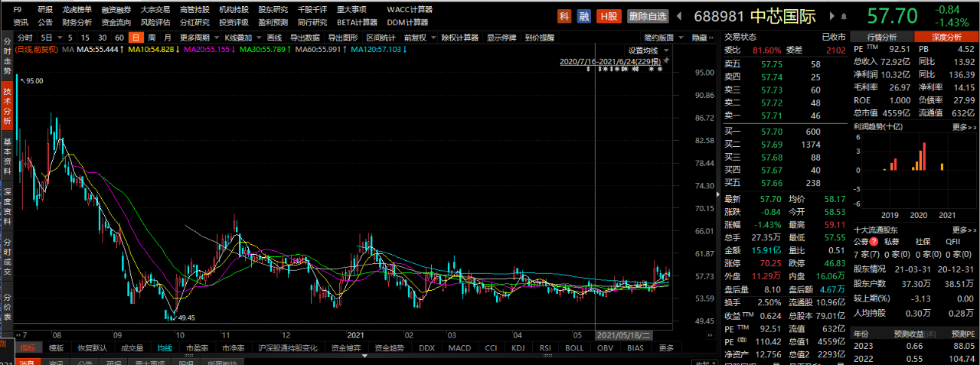Select the MACD indicator tab
This screenshot has height=365, width=980.
pyautogui.click(x=460, y=347)
